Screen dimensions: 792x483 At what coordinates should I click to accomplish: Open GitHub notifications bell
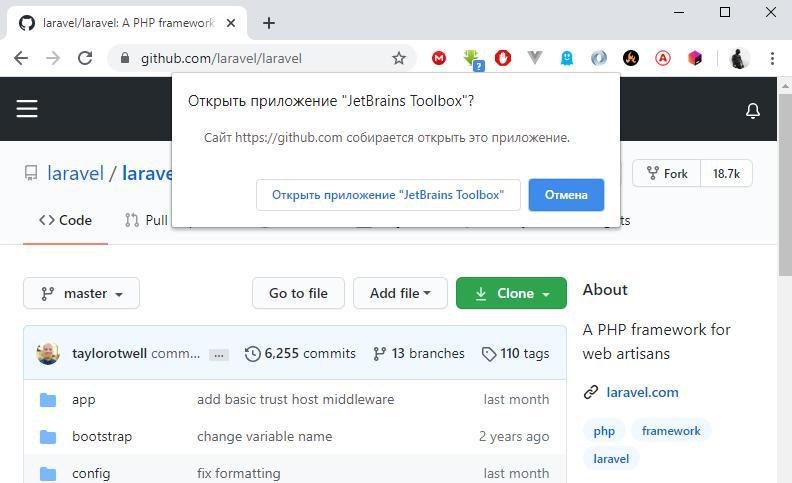(x=753, y=110)
